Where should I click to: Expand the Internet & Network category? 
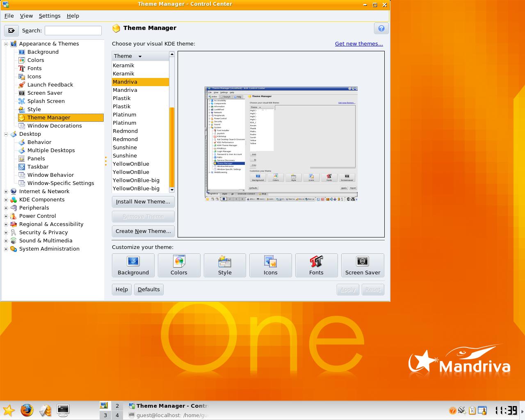click(x=6, y=192)
